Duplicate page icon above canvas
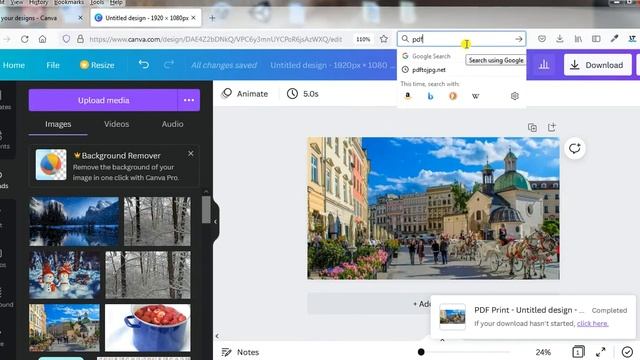The image size is (640, 360). (x=532, y=127)
